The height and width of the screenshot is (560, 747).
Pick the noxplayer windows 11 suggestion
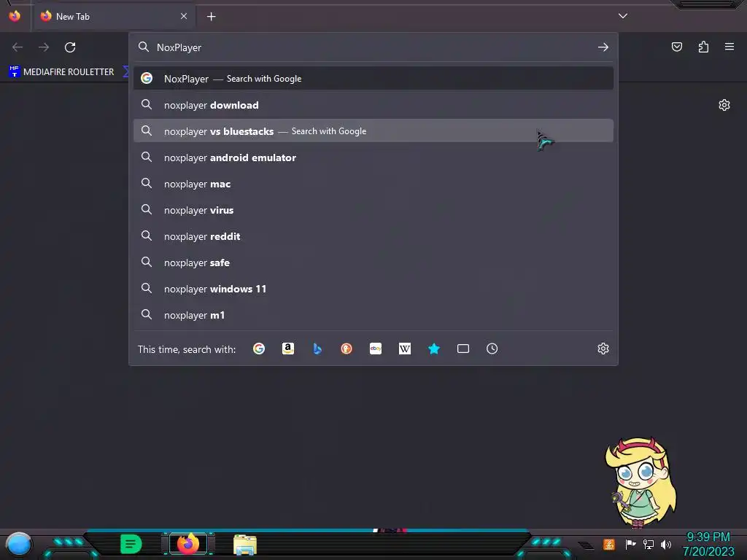click(x=373, y=289)
